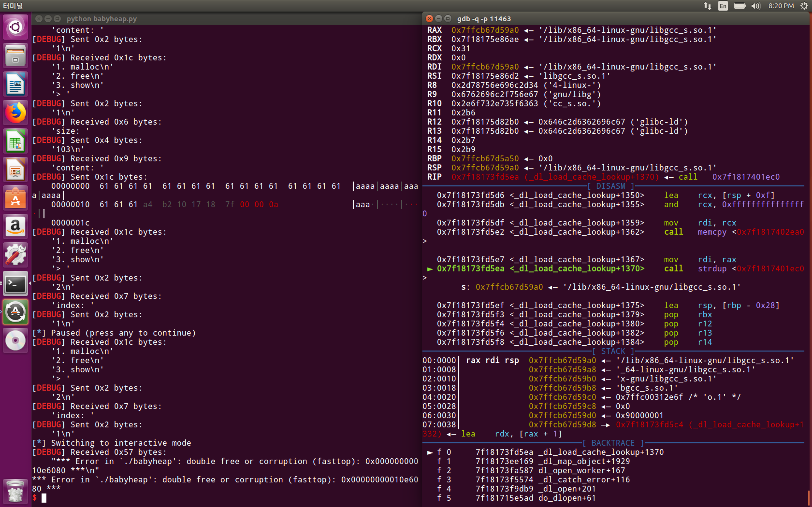Viewport: 812px width, 507px height.
Task: Open Amazon launcher in dock
Action: tap(15, 227)
